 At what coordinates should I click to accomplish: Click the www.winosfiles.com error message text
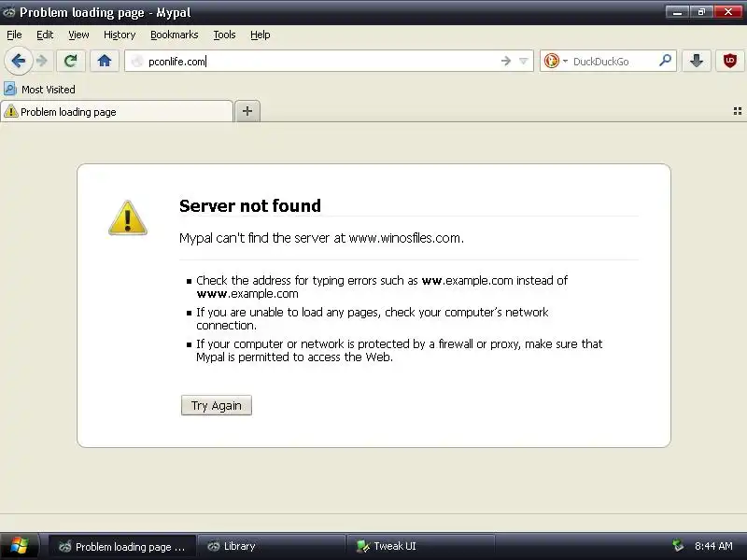coord(321,238)
